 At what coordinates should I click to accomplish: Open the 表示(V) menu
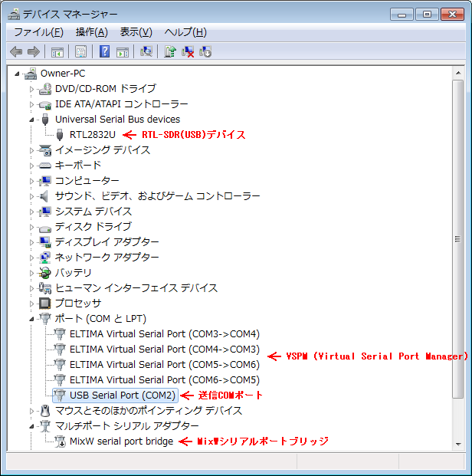[x=136, y=32]
